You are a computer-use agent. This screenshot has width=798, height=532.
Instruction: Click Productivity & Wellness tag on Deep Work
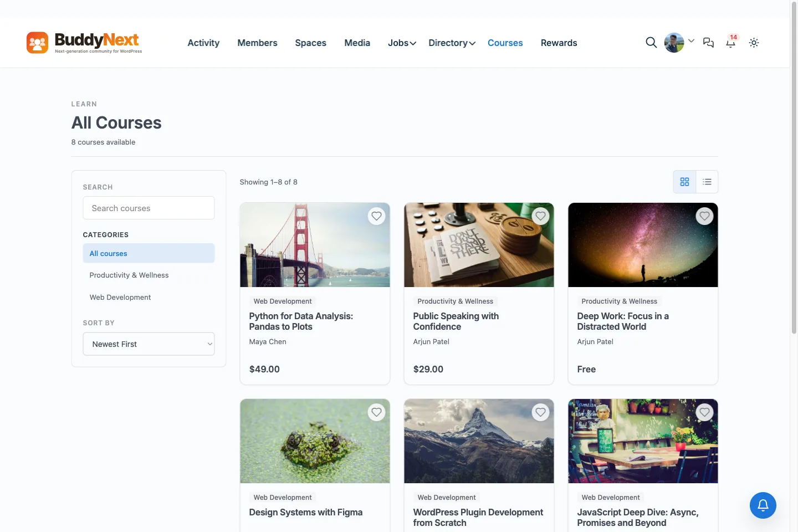(619, 301)
